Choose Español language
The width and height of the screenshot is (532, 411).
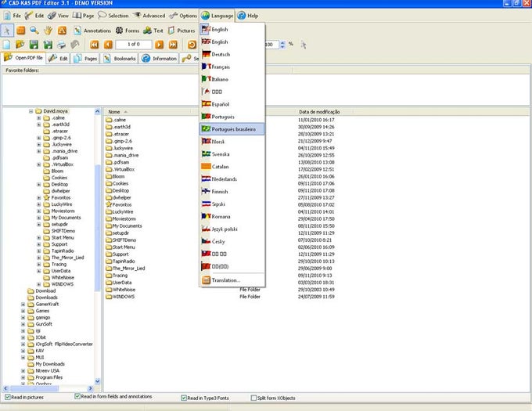click(232, 104)
